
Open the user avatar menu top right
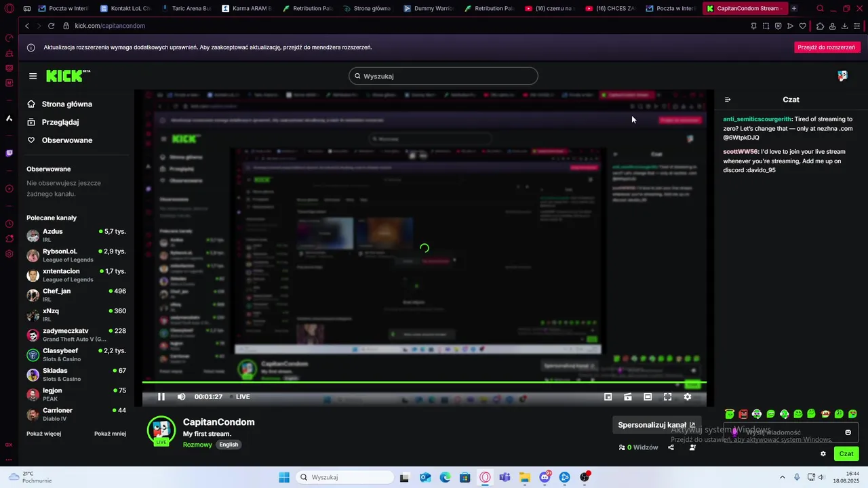(842, 76)
